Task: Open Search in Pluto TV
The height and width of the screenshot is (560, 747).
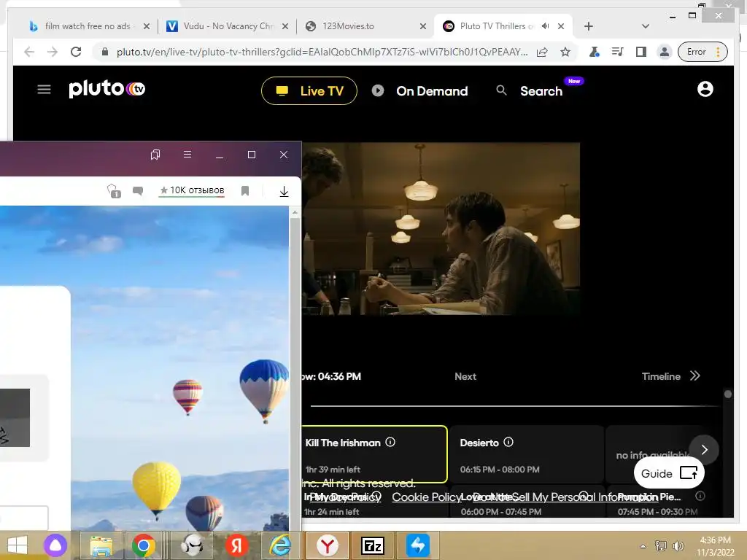Action: click(541, 91)
